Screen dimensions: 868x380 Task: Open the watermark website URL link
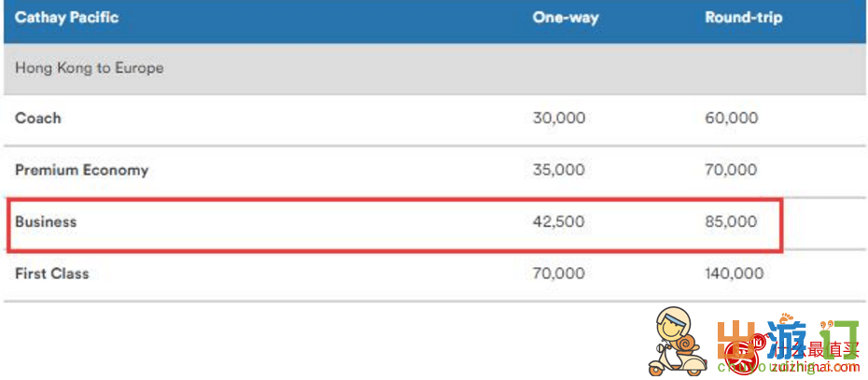[789, 367]
